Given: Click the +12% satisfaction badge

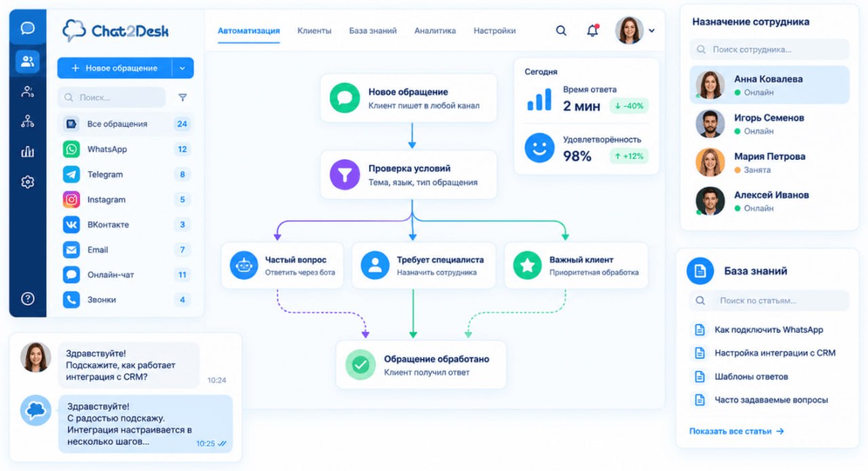Looking at the screenshot, I should [x=629, y=156].
